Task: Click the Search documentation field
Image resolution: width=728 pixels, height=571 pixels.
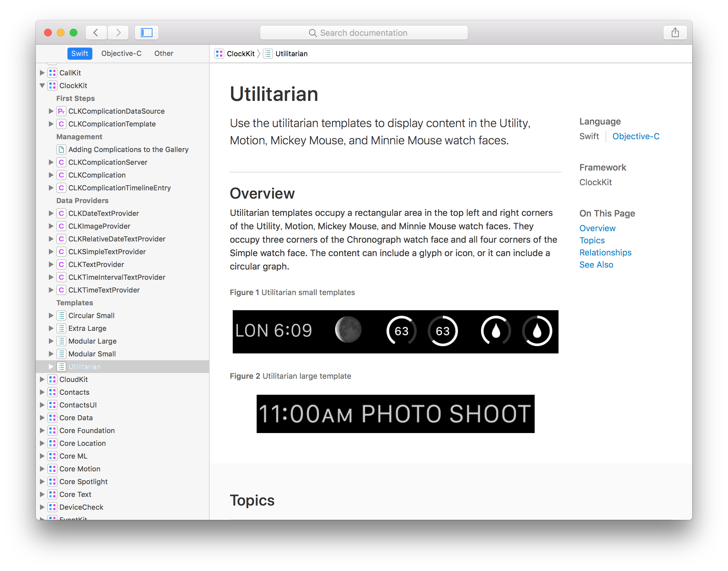Action: pos(364,33)
